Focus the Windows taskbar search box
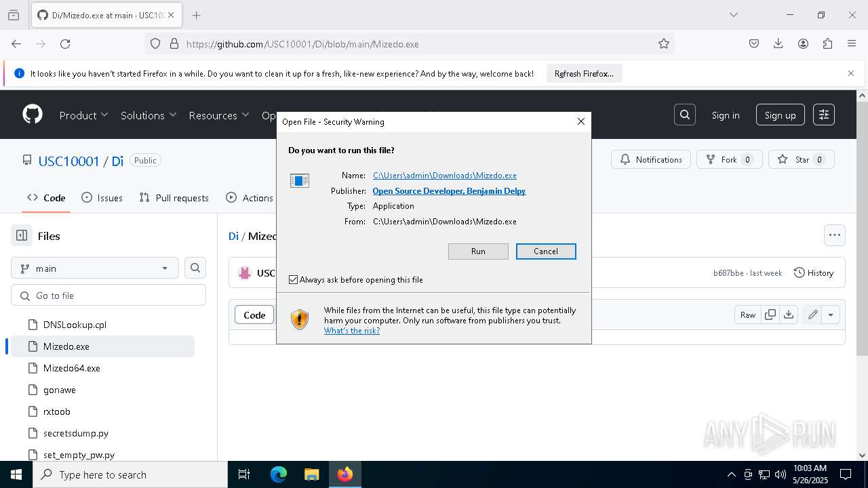Image resolution: width=868 pixels, height=488 pixels. (x=130, y=474)
